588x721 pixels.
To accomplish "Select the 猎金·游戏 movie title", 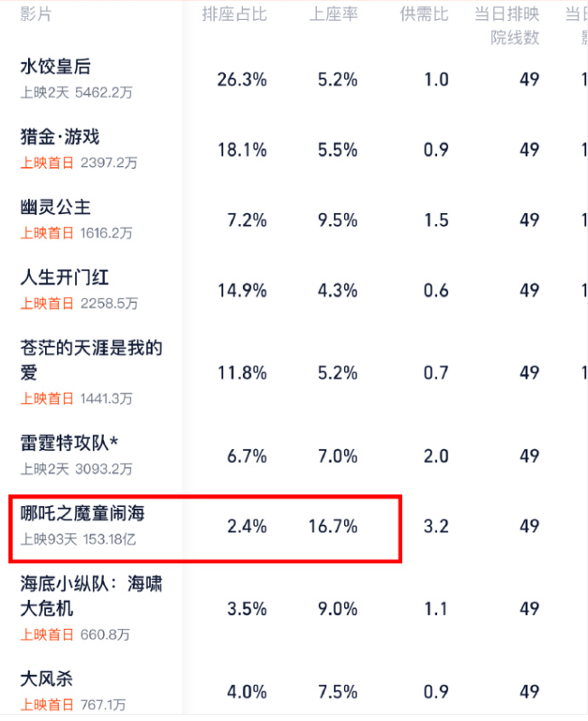I will [60, 137].
